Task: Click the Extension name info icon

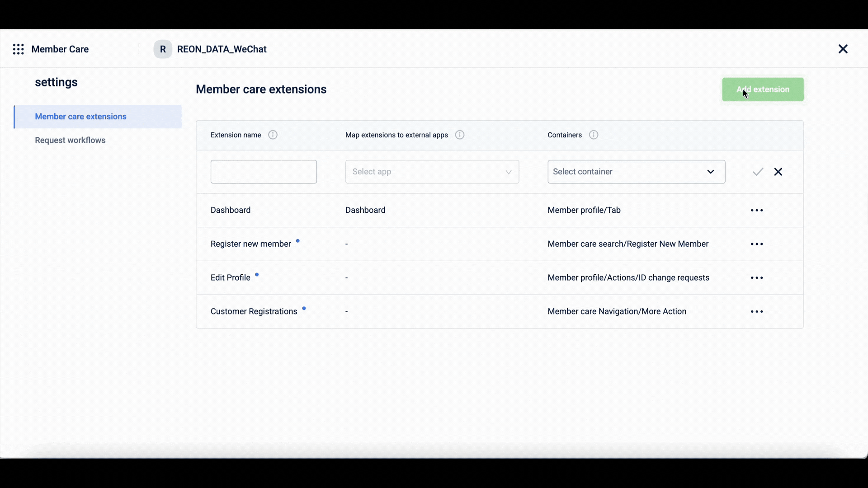Action: pos(273,135)
